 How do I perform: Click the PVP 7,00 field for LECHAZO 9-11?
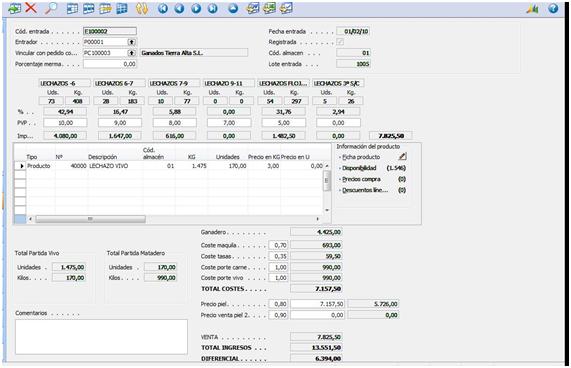pos(229,123)
